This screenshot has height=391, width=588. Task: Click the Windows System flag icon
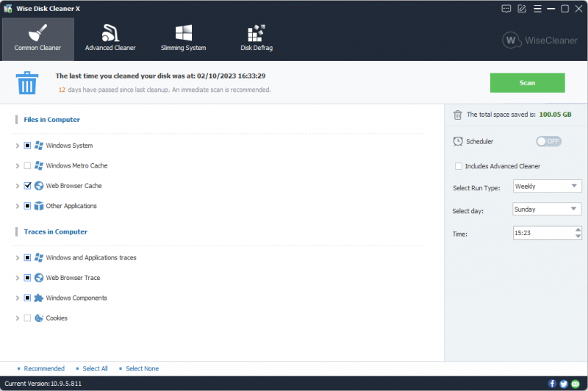click(39, 146)
